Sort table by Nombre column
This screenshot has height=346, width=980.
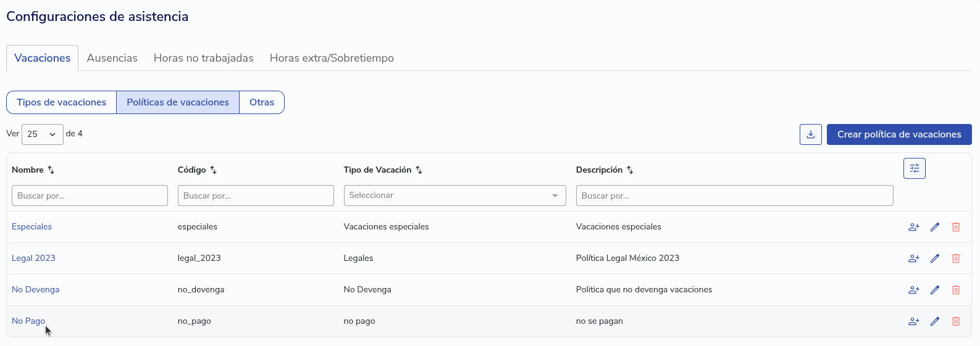point(51,170)
